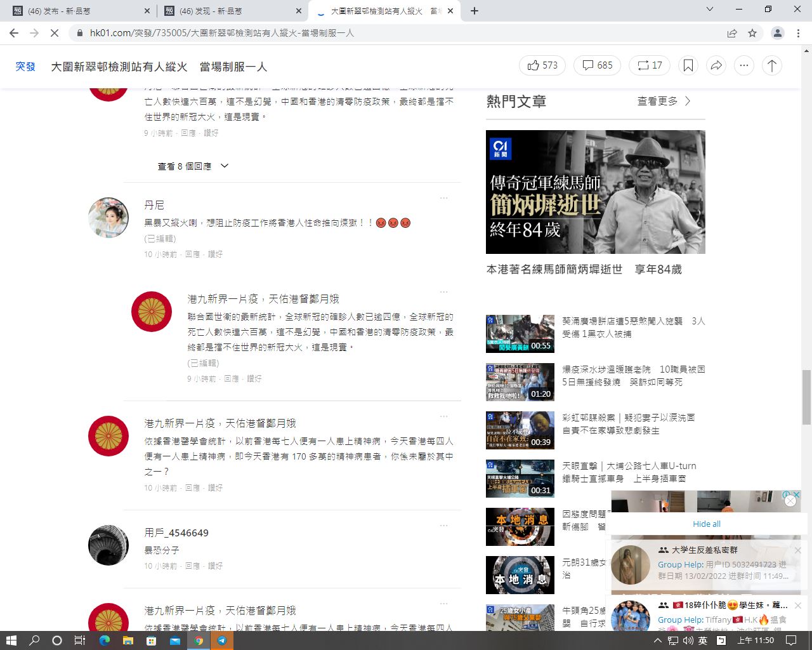Share the article via header arrow icon
The width and height of the screenshot is (812, 650).
coord(716,65)
